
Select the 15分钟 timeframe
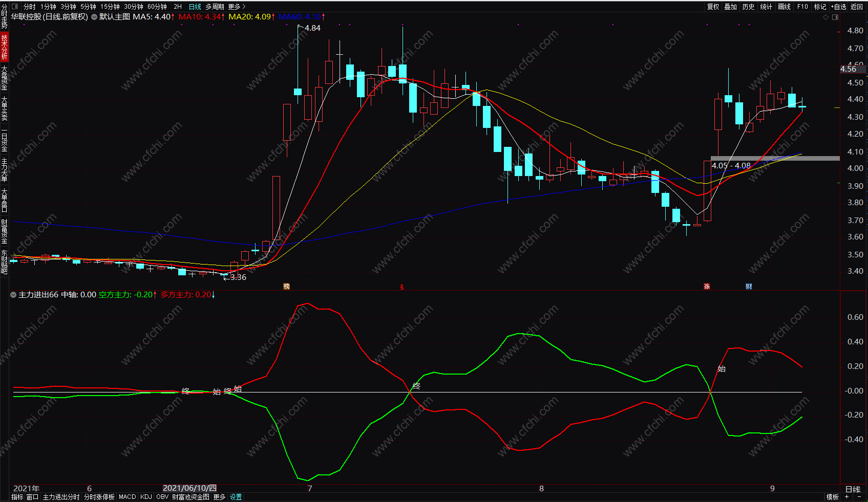coord(110,7)
